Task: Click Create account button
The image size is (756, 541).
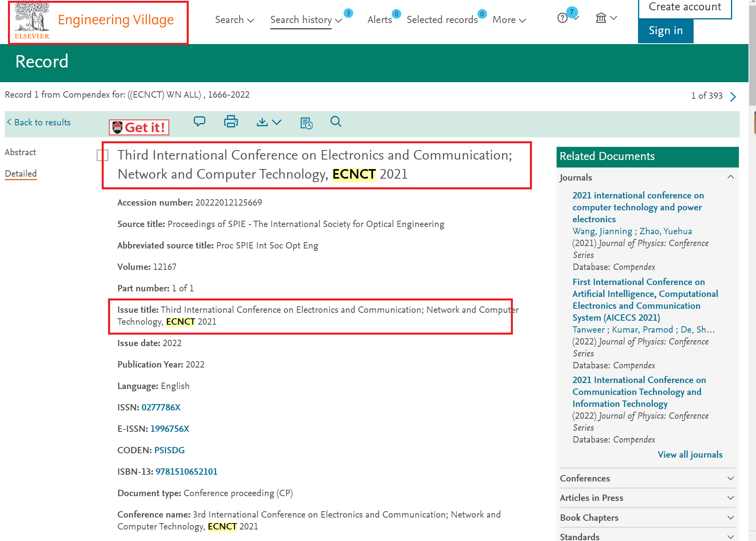Action: click(685, 8)
